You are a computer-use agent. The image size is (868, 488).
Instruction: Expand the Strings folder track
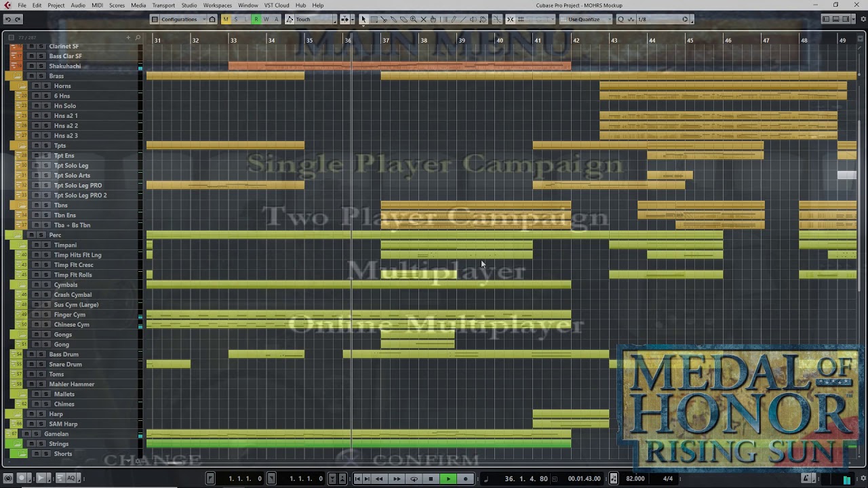click(x=17, y=443)
